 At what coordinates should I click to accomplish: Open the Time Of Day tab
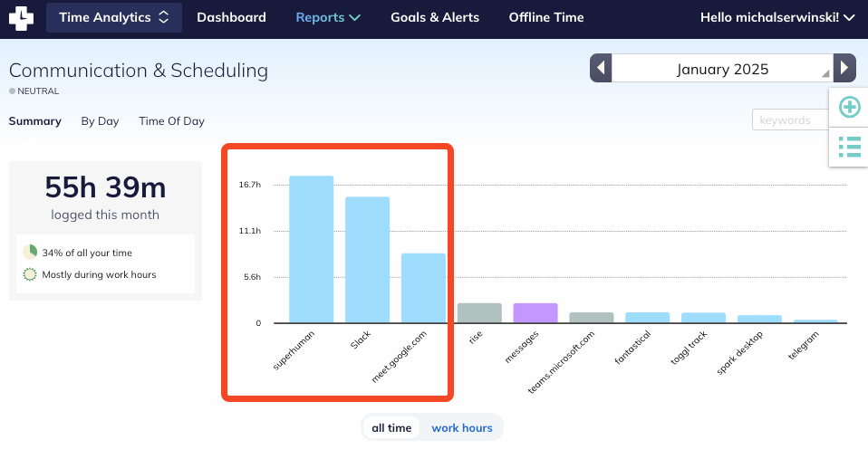click(x=171, y=121)
